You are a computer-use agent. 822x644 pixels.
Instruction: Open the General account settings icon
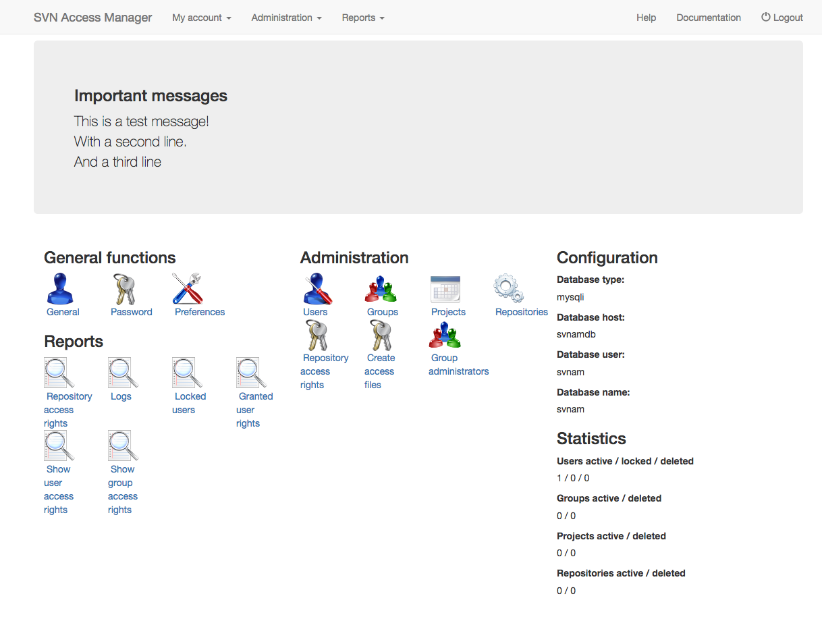[x=61, y=289]
